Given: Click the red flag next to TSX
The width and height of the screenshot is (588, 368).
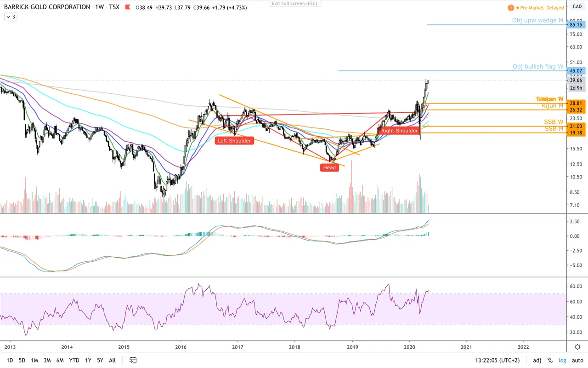Looking at the screenshot, I should click(128, 7).
